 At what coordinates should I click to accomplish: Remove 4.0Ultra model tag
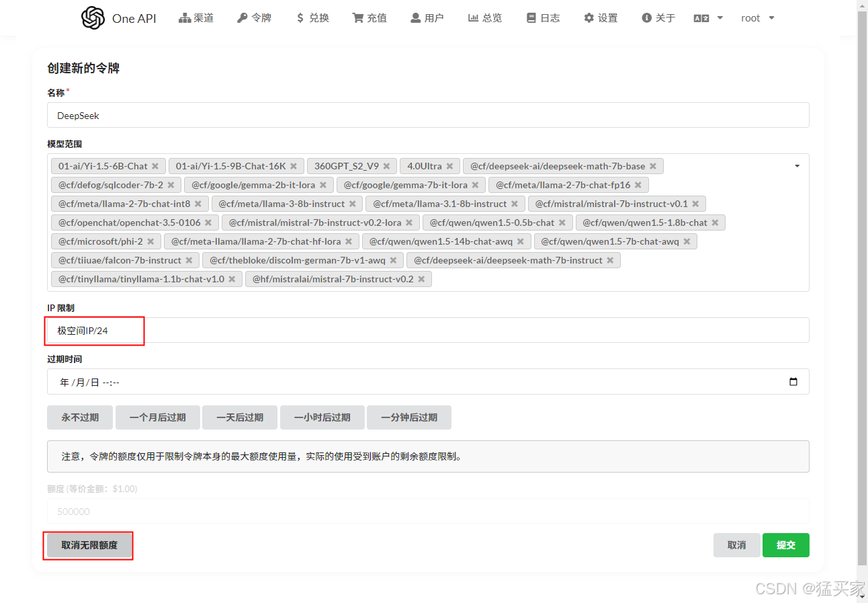pos(449,166)
